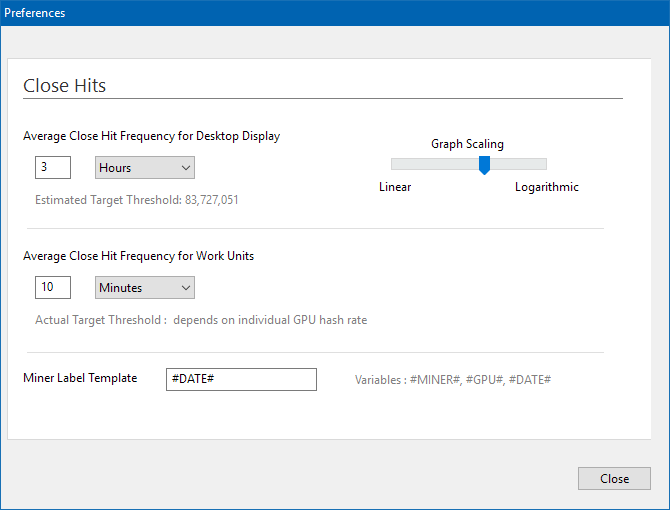
Task: Click the Desktop Display frequency heading
Action: coord(151,136)
